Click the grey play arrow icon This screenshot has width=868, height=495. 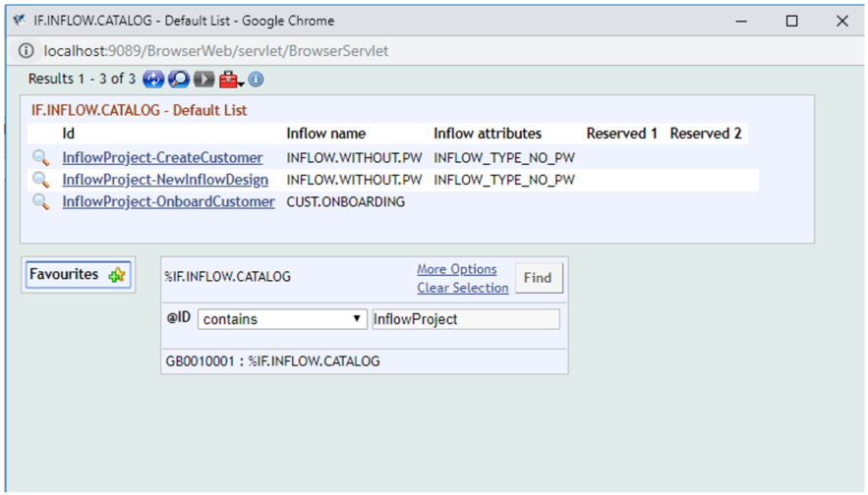(x=203, y=79)
